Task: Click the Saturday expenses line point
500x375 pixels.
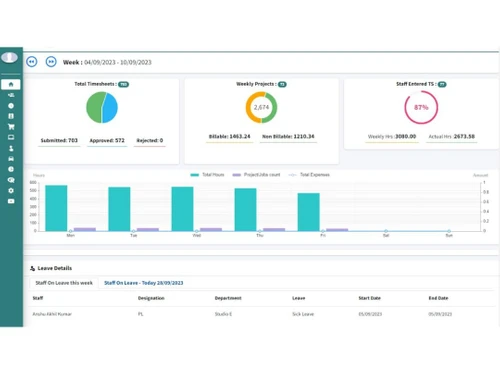Action: (386, 231)
